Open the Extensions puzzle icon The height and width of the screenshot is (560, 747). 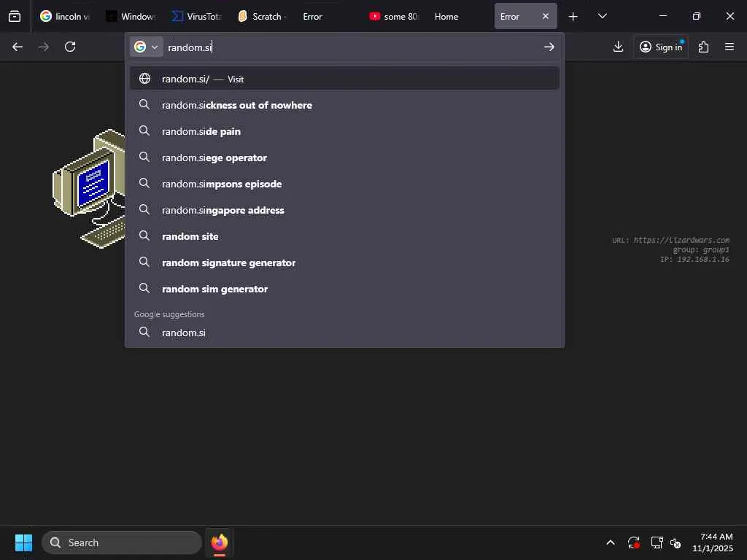704,47
